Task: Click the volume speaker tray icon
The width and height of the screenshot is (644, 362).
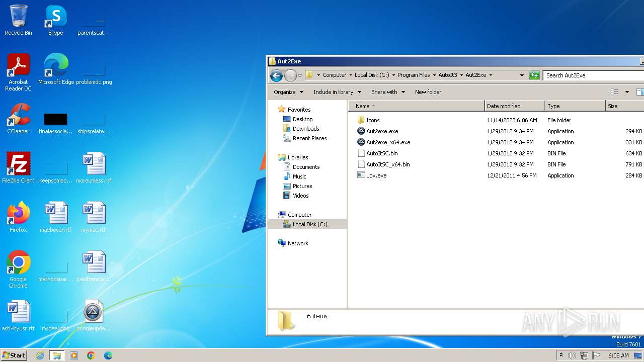Action: click(572, 355)
